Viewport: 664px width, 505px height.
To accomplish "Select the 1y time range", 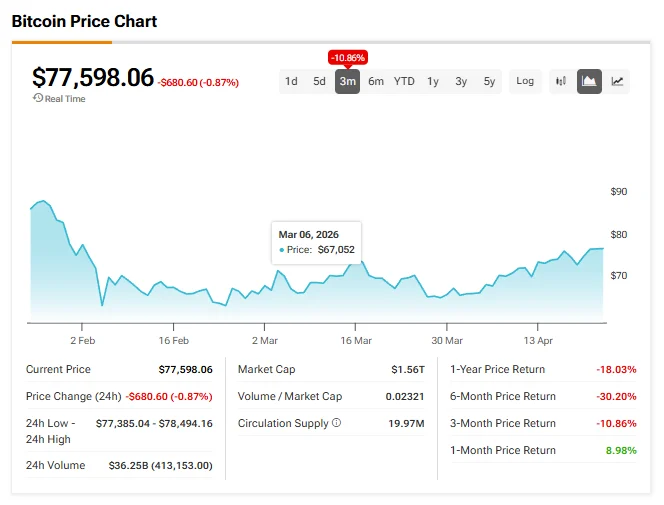I will pos(433,81).
